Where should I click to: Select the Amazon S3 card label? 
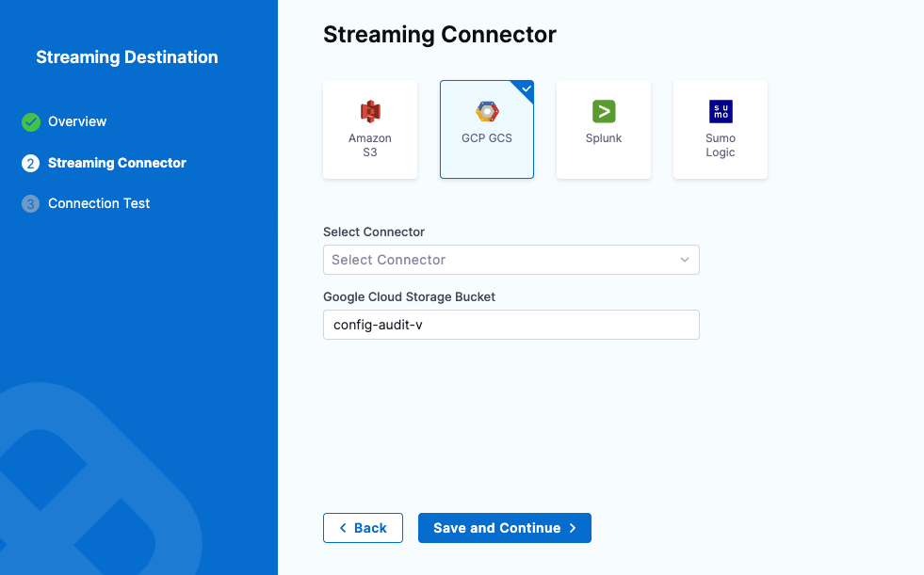370,145
